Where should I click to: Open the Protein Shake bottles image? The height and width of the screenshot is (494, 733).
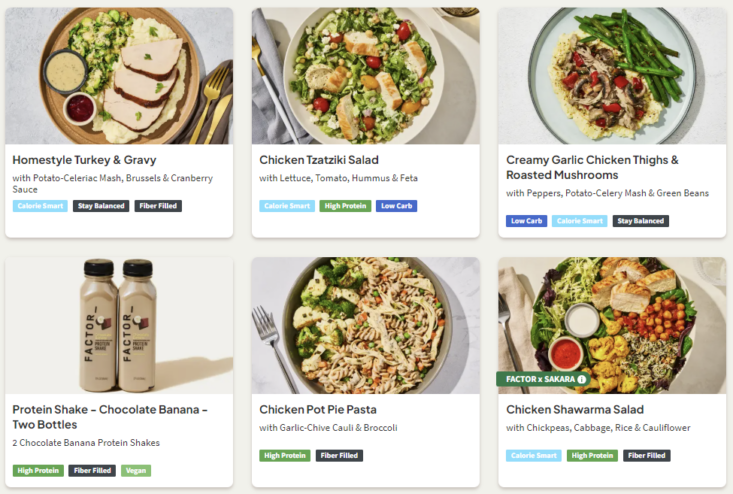119,325
